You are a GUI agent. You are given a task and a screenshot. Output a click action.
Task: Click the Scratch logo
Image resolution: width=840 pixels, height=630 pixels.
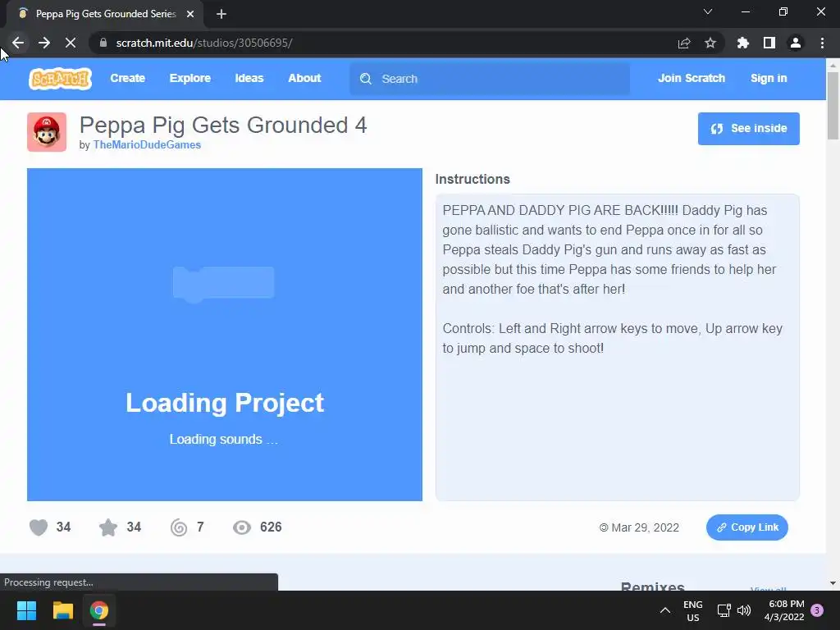coord(60,79)
